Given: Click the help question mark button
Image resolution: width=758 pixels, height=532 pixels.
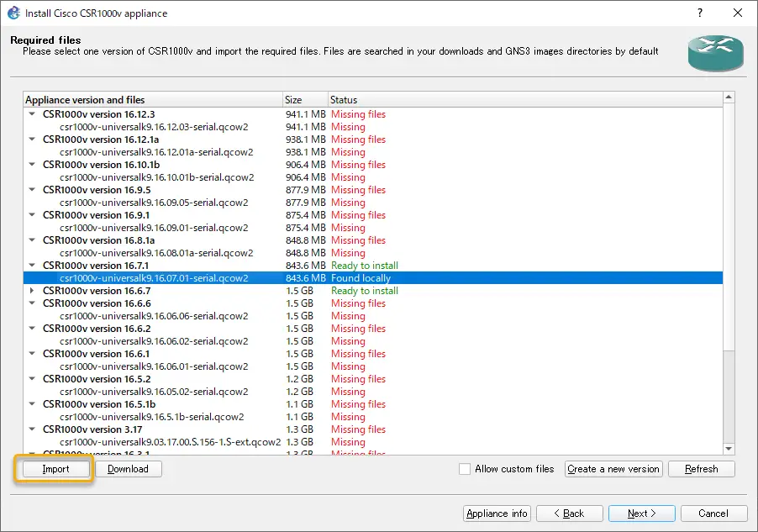Looking at the screenshot, I should tap(700, 13).
